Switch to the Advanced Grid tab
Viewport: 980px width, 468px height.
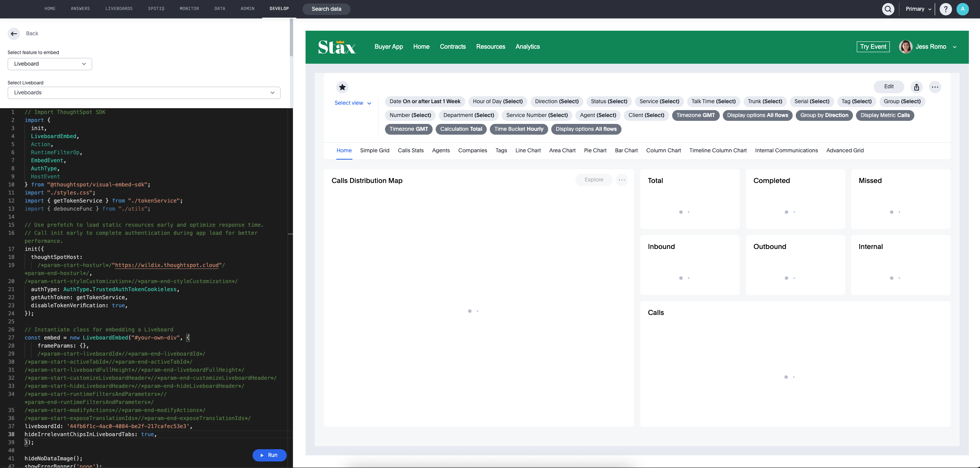845,151
